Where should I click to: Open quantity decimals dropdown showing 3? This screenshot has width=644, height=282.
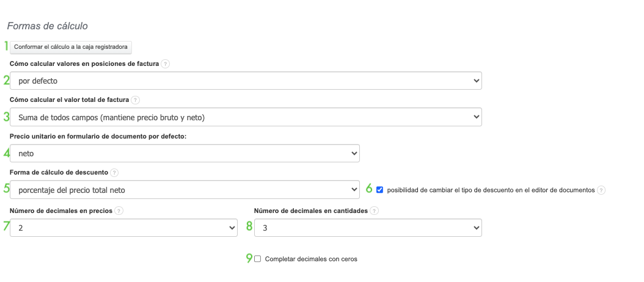pyautogui.click(x=368, y=228)
